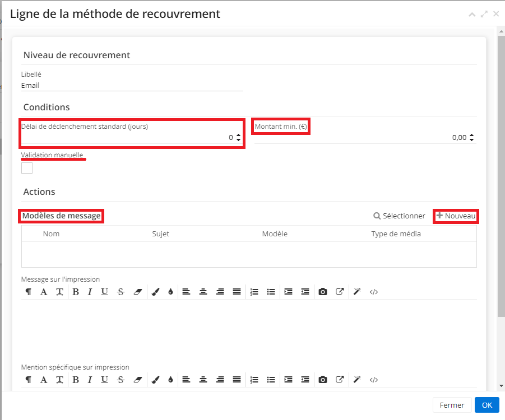This screenshot has height=420, width=505.
Task: Enable the Validation manuelle checkbox
Action: pos(27,168)
